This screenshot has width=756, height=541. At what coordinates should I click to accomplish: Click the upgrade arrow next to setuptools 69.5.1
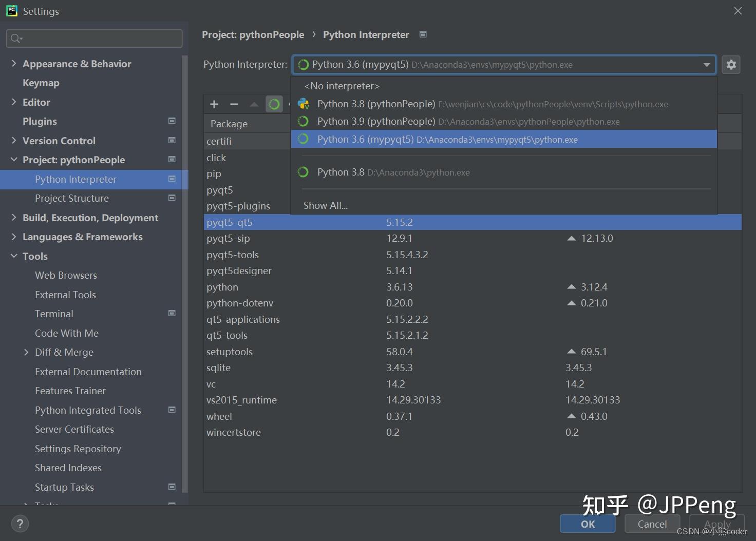click(x=571, y=351)
